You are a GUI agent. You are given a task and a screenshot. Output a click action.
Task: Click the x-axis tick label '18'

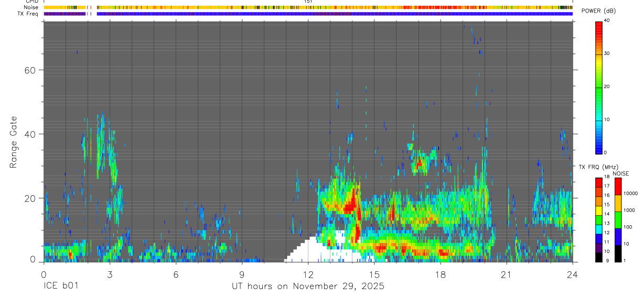441,274
